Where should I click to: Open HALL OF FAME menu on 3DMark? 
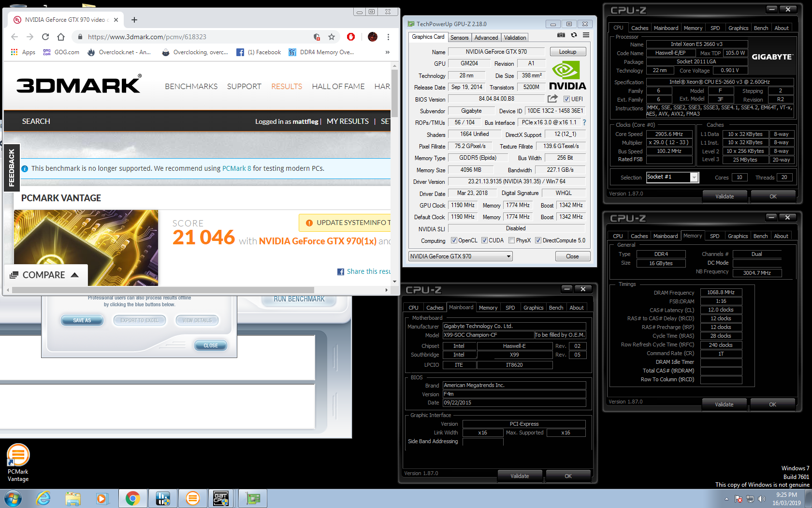click(338, 87)
